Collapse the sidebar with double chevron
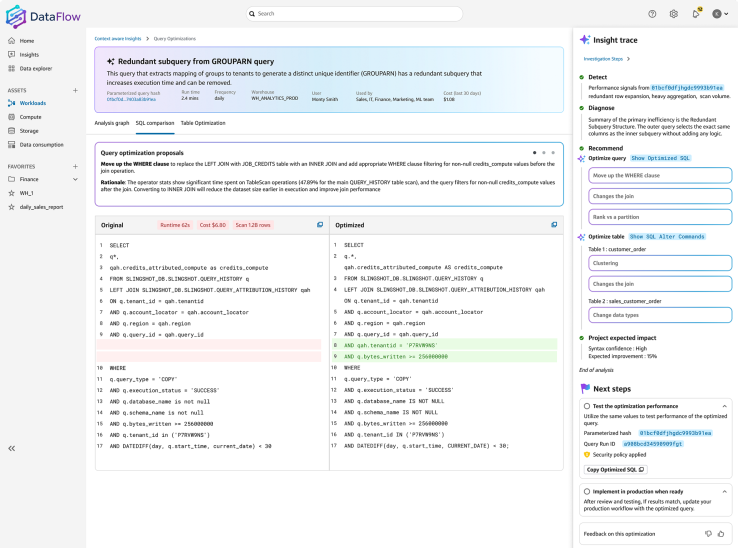This screenshot has height=548, width=738. point(12,448)
